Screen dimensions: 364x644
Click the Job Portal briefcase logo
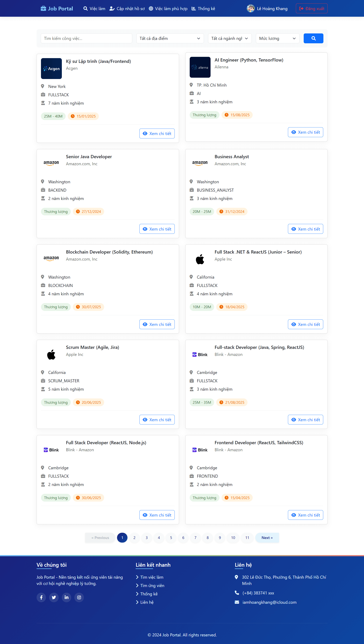tap(57, 9)
